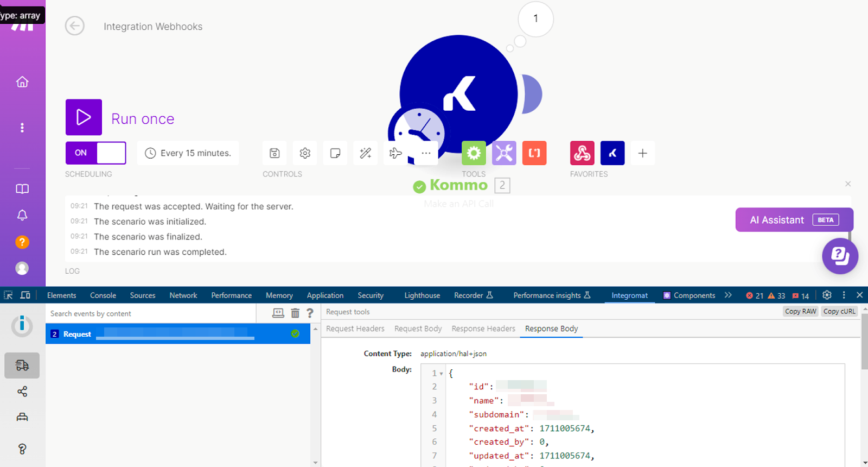Image resolution: width=868 pixels, height=467 pixels.
Task: Switch to the Performance DevTools tab
Action: tap(232, 295)
